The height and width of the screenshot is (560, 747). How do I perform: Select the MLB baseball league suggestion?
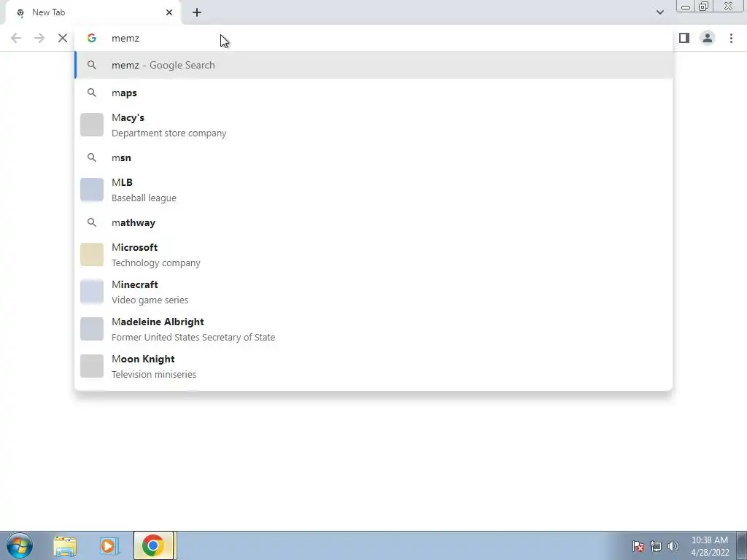click(x=373, y=190)
